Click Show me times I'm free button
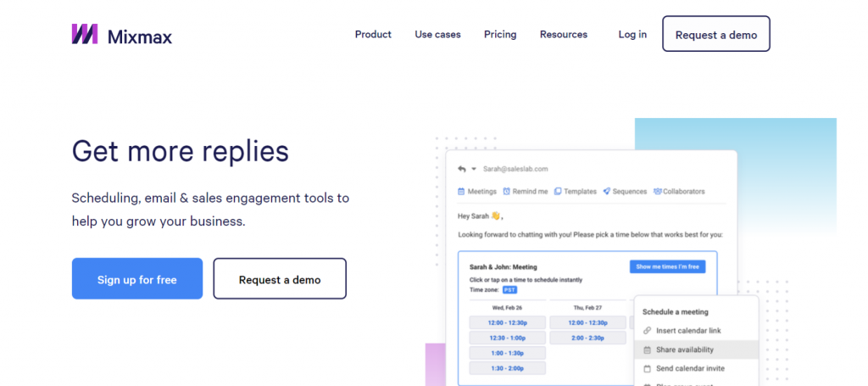The image size is (868, 386). click(667, 267)
